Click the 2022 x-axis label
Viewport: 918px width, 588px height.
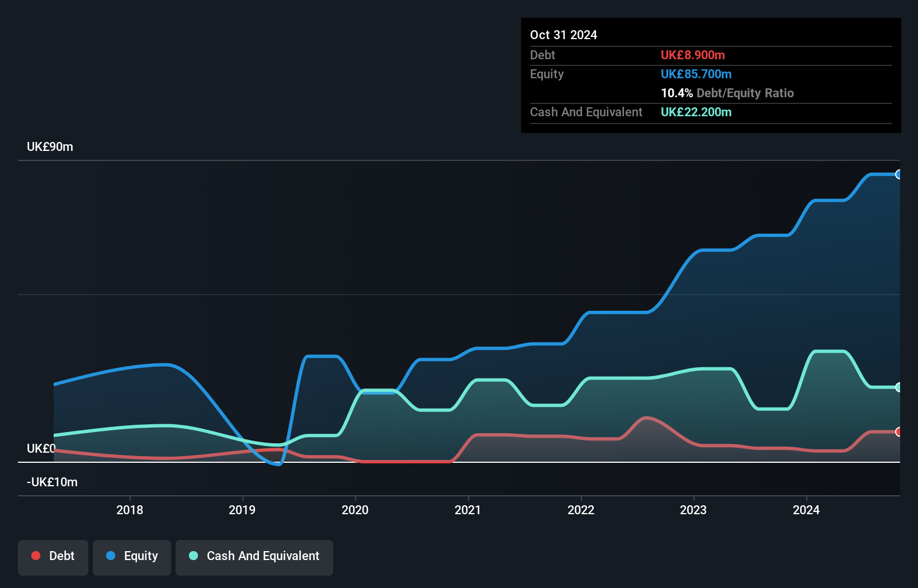click(581, 510)
